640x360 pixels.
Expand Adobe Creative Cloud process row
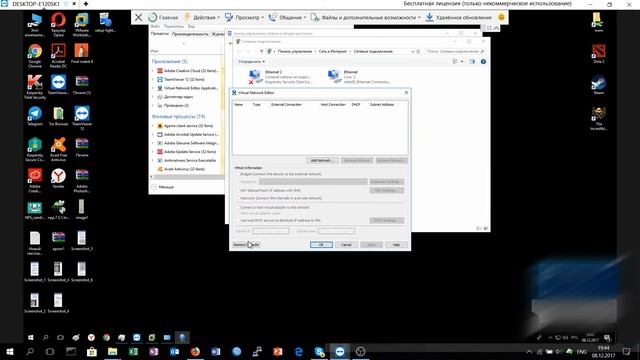(x=153, y=71)
